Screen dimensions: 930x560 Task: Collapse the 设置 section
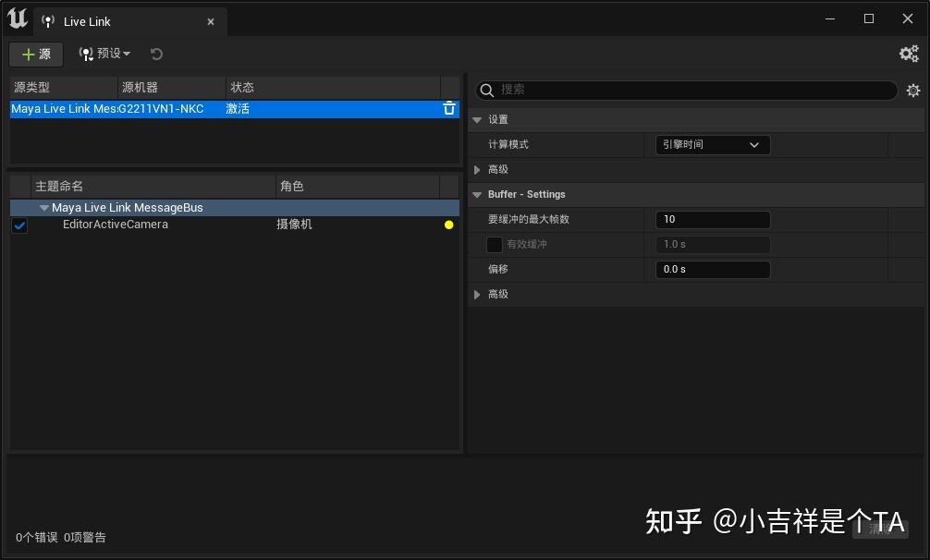(477, 119)
